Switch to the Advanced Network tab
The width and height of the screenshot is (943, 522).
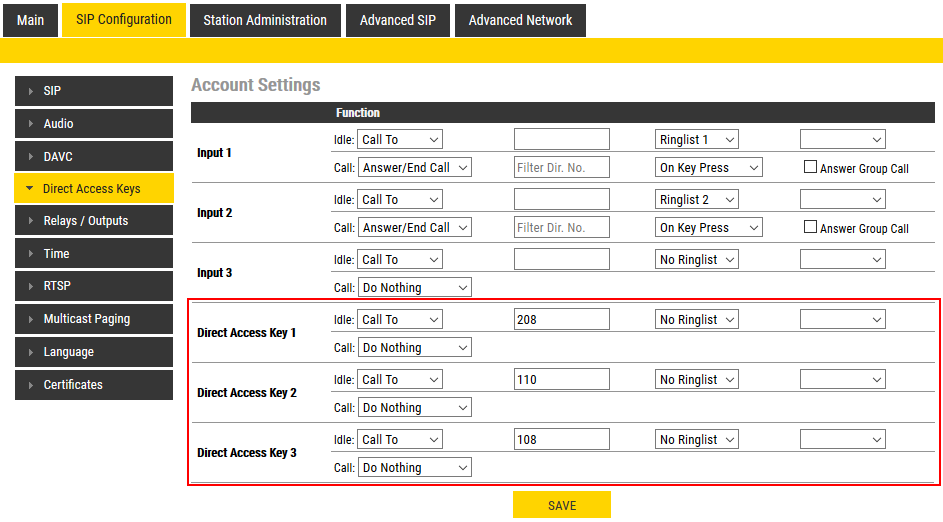pyautogui.click(x=520, y=20)
